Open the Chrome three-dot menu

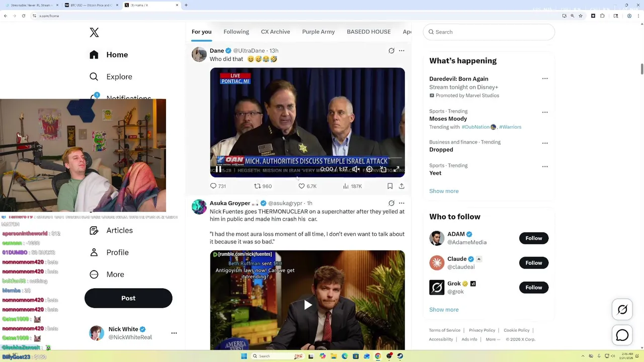pyautogui.click(x=638, y=16)
